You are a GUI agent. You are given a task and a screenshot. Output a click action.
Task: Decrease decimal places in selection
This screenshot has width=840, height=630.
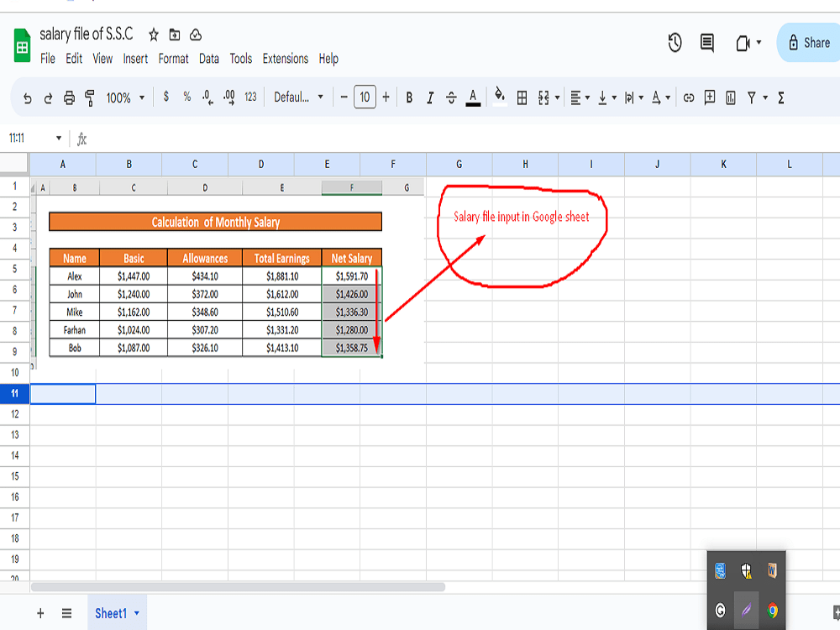click(207, 97)
